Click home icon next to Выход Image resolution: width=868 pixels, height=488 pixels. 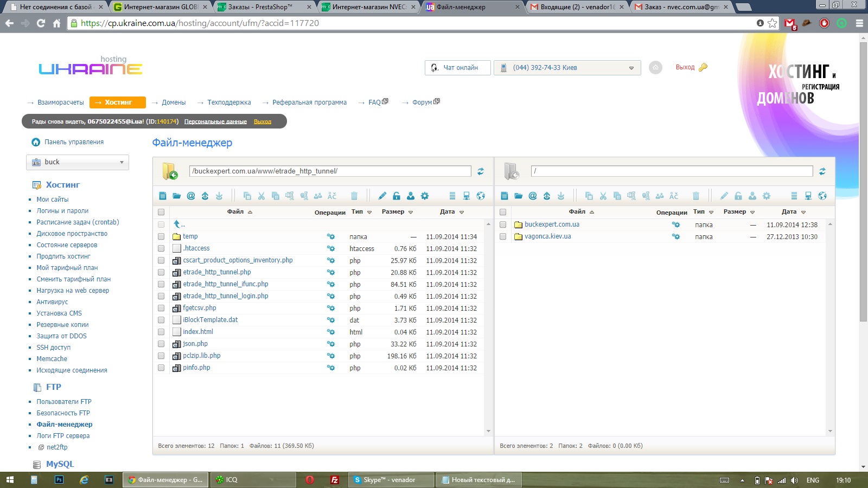tap(656, 68)
